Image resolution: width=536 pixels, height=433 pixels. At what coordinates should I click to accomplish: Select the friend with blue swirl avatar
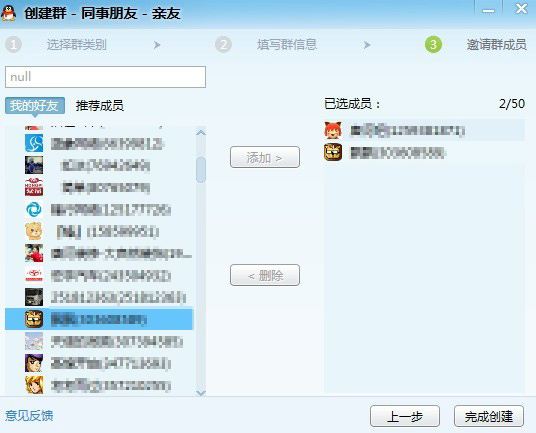(100, 144)
